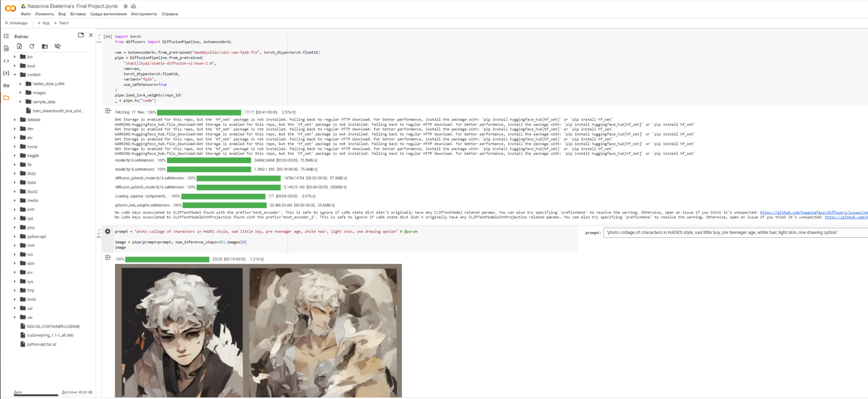Open the Инструменты menu
The image size is (868, 399).
coord(144,14)
